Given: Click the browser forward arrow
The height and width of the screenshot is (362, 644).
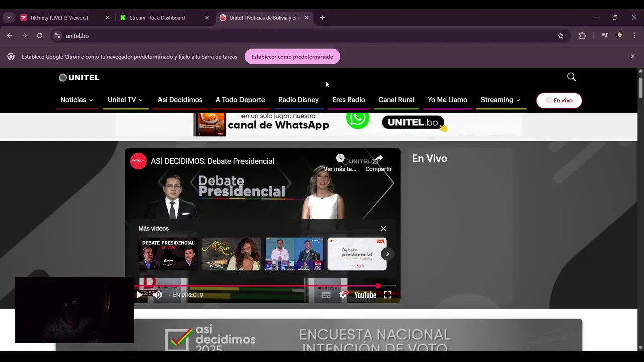Looking at the screenshot, I should tap(24, 36).
